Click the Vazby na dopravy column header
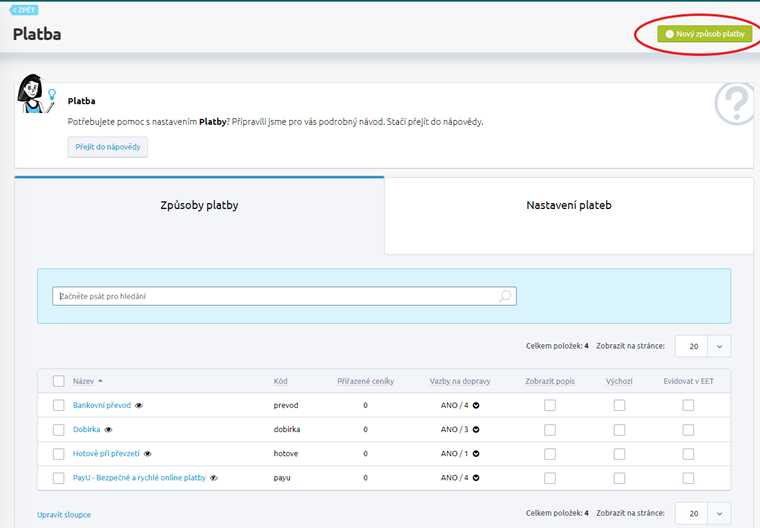 tap(460, 381)
